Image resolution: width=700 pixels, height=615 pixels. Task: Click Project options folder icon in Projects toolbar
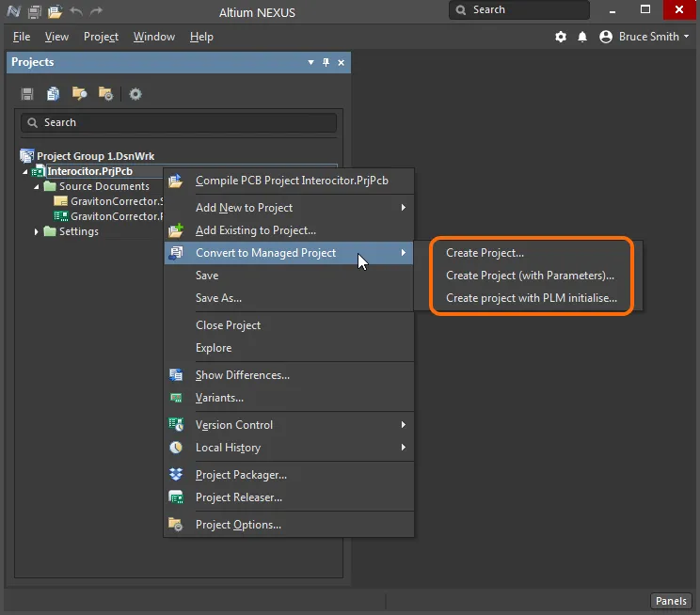[105, 94]
